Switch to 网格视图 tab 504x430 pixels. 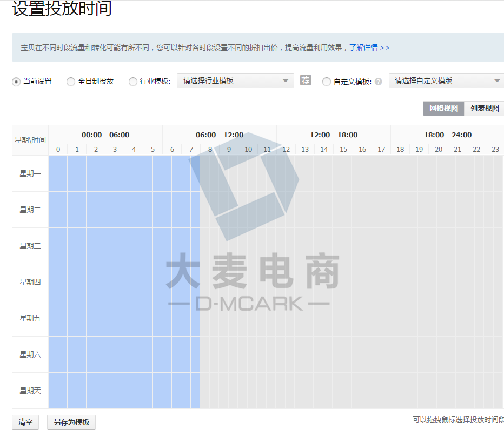coord(443,109)
